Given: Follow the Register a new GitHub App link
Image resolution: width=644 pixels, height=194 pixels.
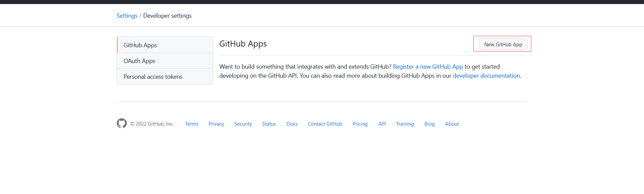Looking at the screenshot, I should [x=428, y=67].
